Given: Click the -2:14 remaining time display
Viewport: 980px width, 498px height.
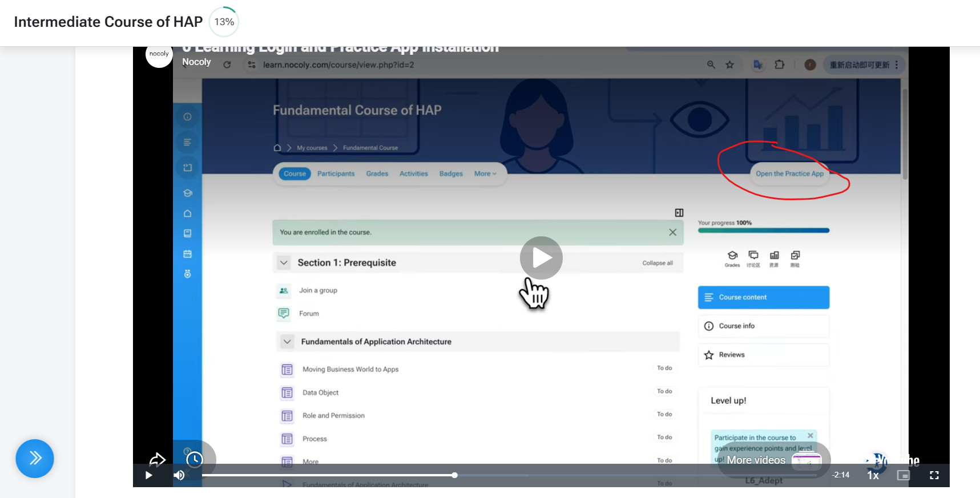Looking at the screenshot, I should click(x=841, y=475).
